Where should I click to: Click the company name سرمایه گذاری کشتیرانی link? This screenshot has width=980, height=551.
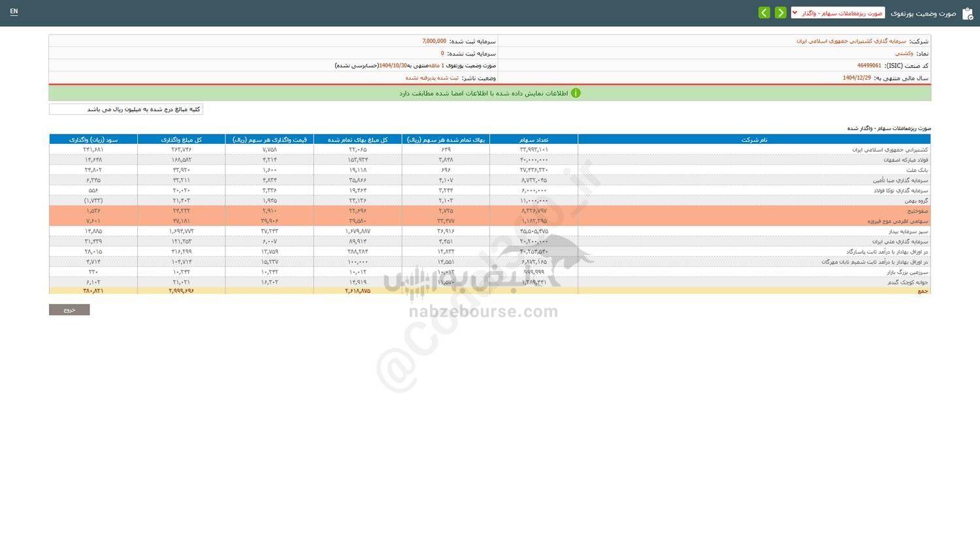point(851,41)
